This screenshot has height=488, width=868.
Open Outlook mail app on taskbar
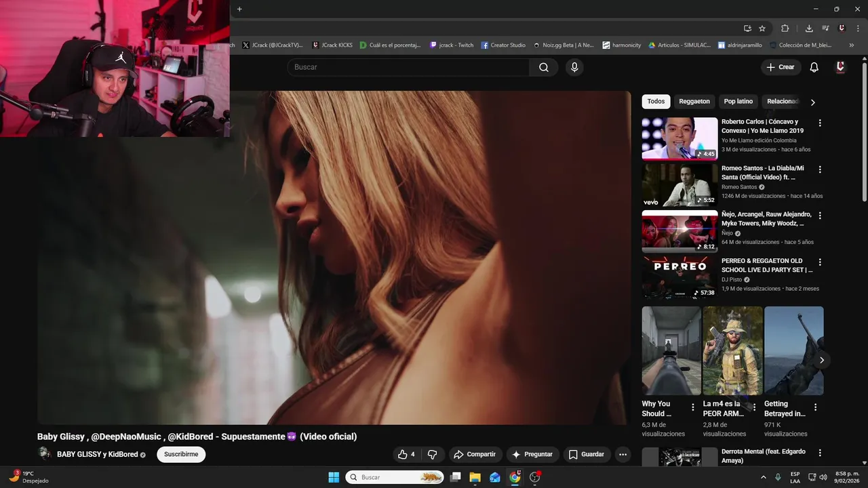(495, 477)
